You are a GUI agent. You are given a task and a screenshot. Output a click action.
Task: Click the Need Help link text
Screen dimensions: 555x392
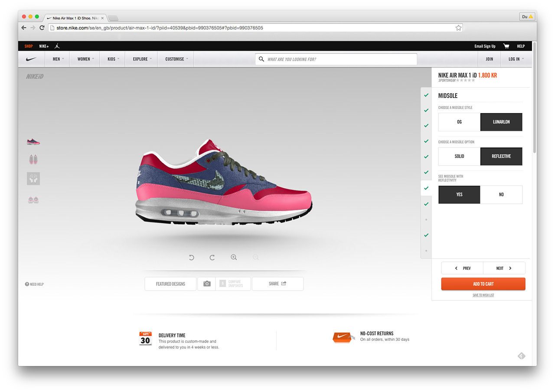point(37,284)
